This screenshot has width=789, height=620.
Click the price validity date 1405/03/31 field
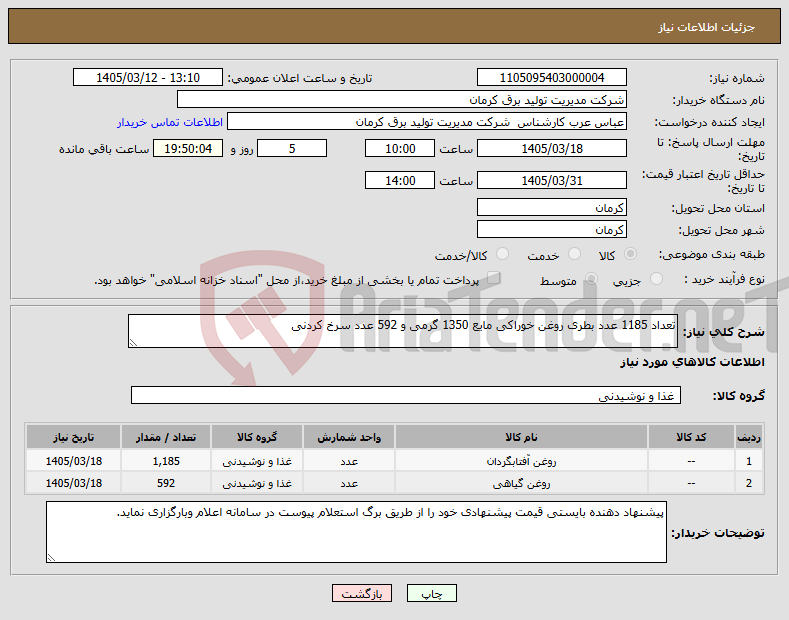point(551,180)
